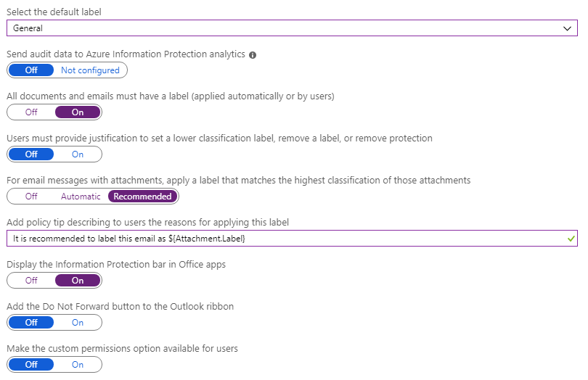
Task: Choose Automatic for attachment label matching
Action: pyautogui.click(x=81, y=197)
